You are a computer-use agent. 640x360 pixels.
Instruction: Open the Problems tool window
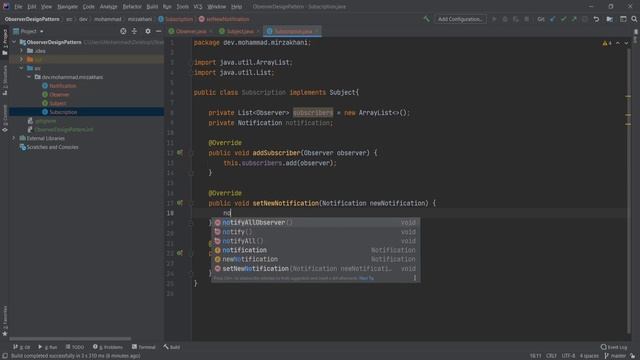[x=108, y=347]
